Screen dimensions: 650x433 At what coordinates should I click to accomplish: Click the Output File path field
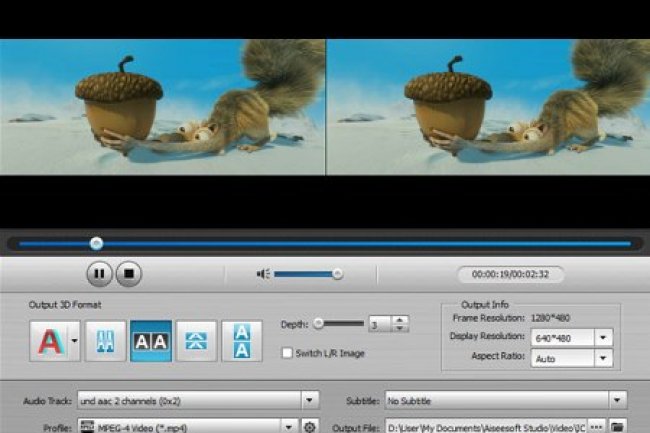click(486, 427)
